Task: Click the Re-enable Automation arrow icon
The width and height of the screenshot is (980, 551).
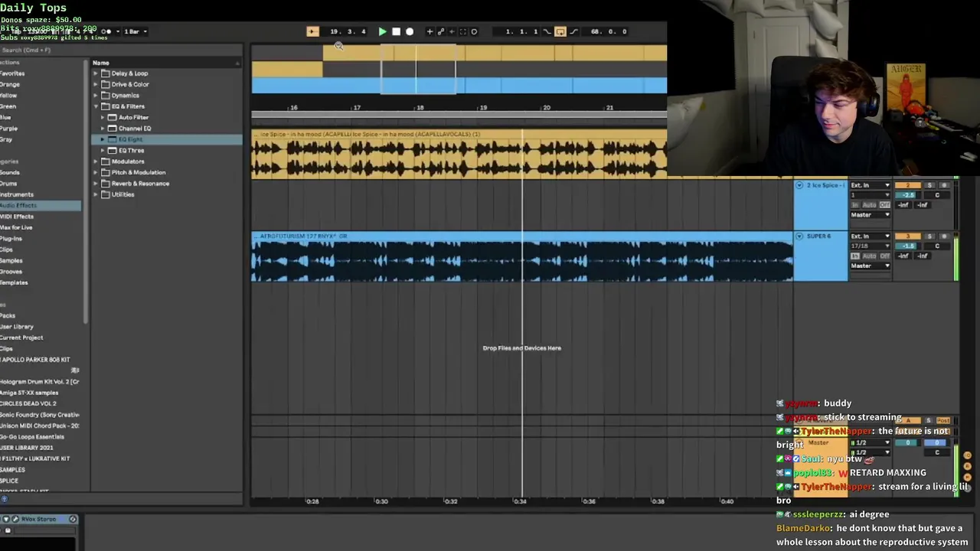Action: coord(452,31)
